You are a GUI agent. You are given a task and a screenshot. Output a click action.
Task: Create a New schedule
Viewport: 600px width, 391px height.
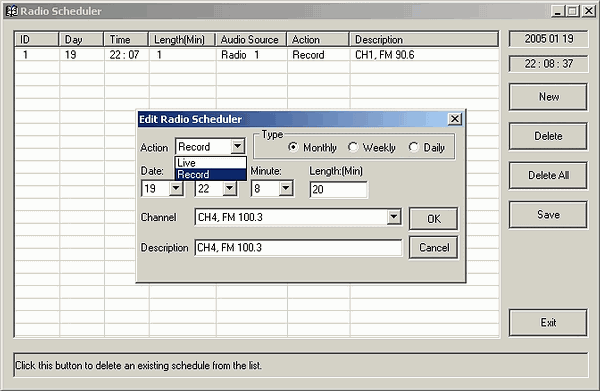click(x=548, y=97)
